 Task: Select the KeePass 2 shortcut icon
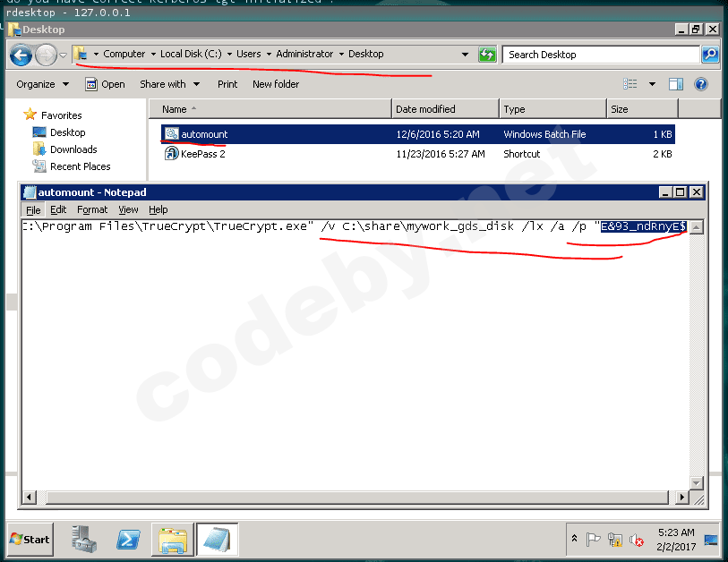point(172,153)
